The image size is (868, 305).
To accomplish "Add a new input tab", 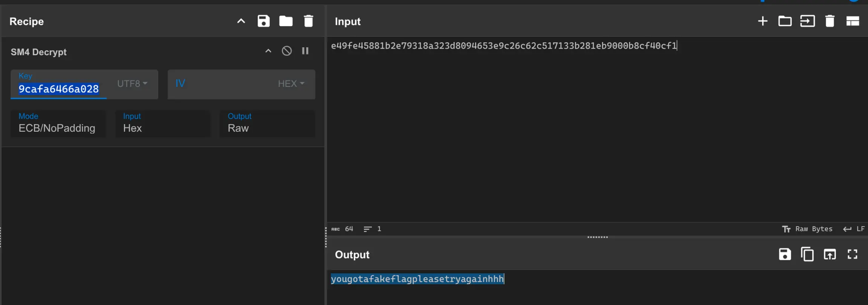I will coord(763,21).
